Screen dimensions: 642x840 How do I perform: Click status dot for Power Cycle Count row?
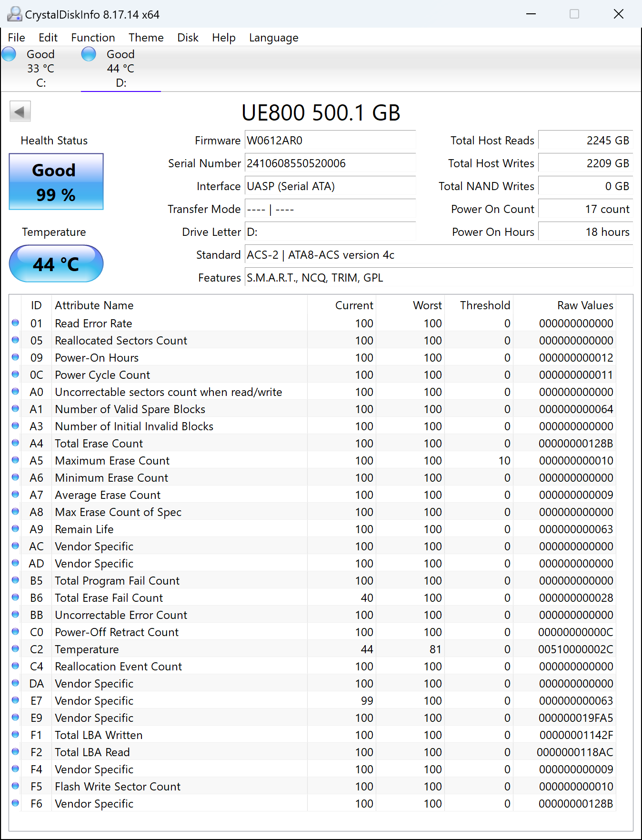click(x=15, y=374)
